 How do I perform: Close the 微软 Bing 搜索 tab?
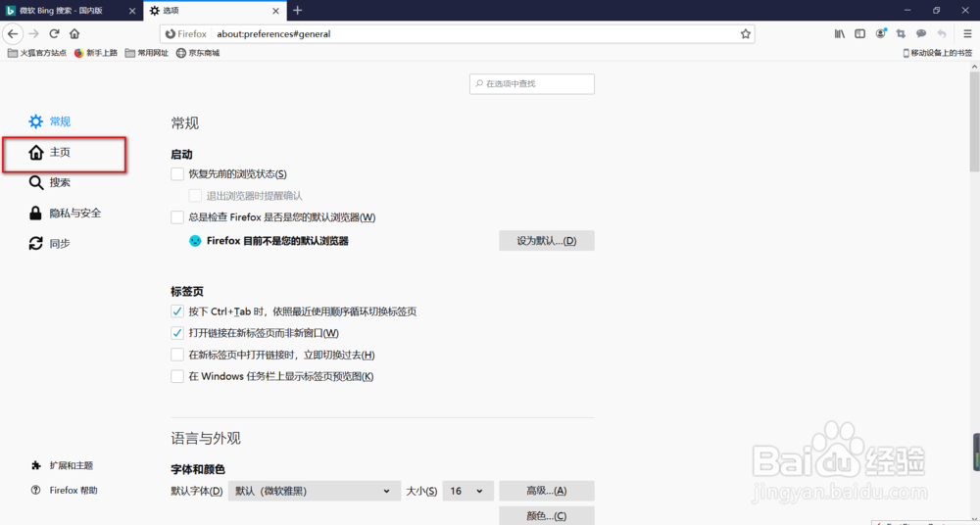[x=132, y=11]
